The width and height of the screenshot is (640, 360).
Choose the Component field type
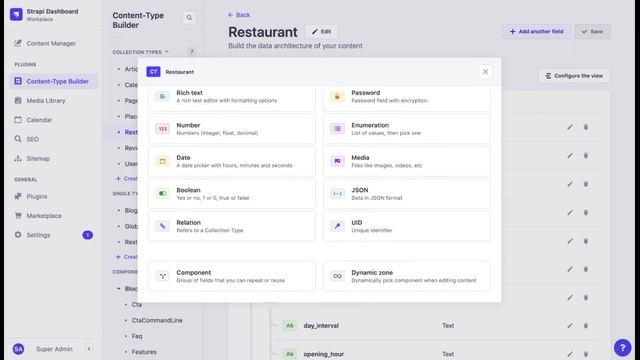coord(232,276)
